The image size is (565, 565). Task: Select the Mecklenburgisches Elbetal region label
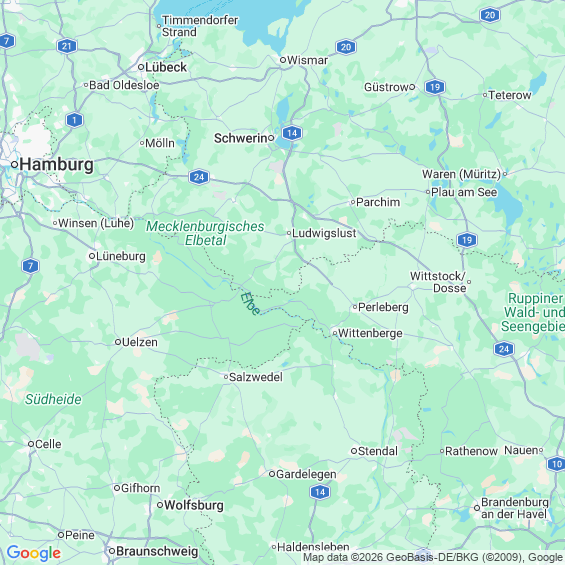(x=205, y=233)
